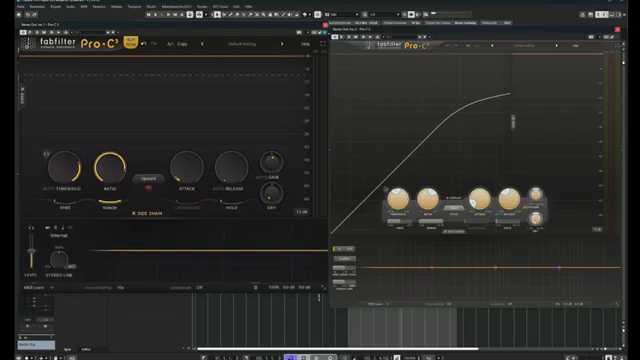Click the Copy button in Pro-C 3

tap(182, 44)
